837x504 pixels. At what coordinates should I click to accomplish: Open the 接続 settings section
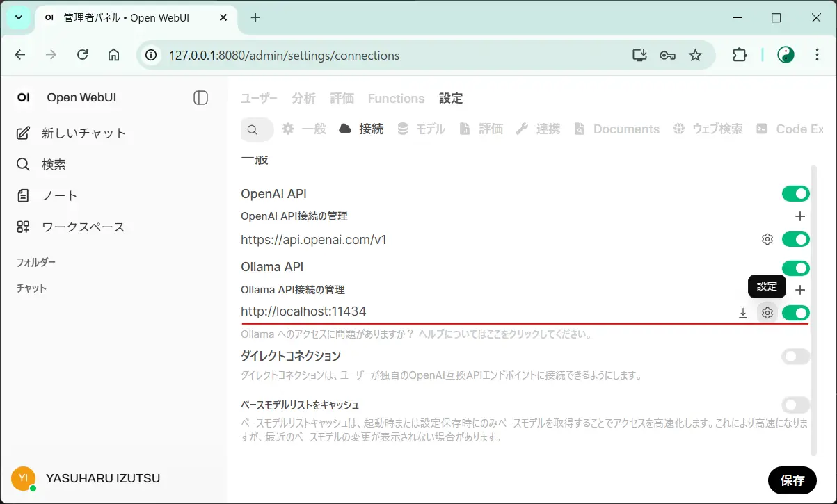360,129
